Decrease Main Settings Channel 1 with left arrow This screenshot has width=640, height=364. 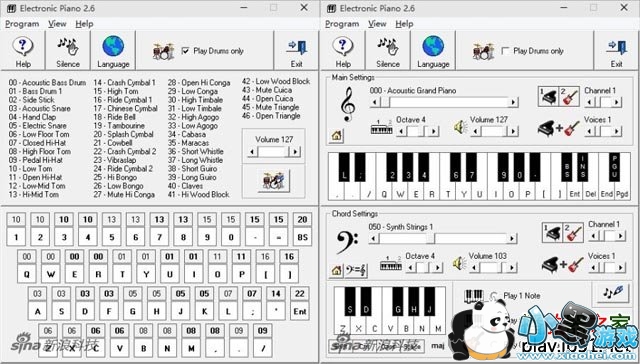(590, 102)
